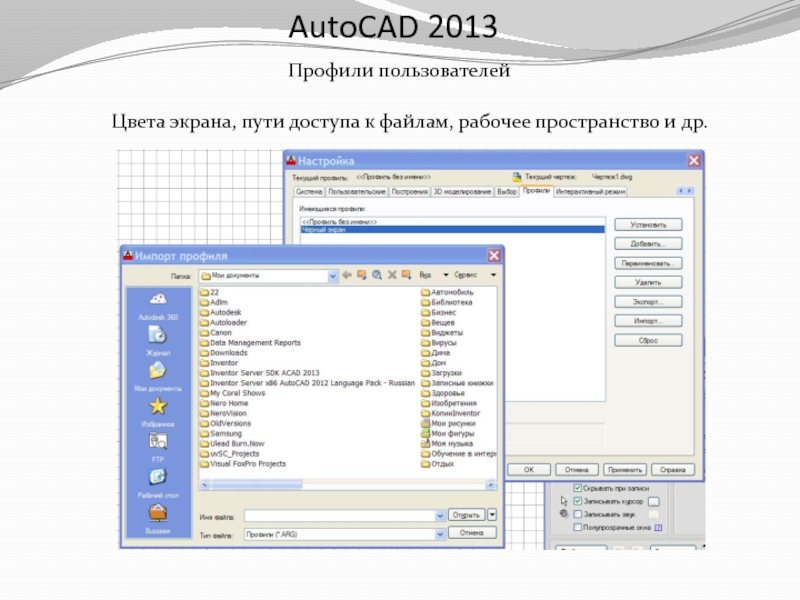Click the Добавить... button
The image size is (800, 600).
[x=648, y=244]
